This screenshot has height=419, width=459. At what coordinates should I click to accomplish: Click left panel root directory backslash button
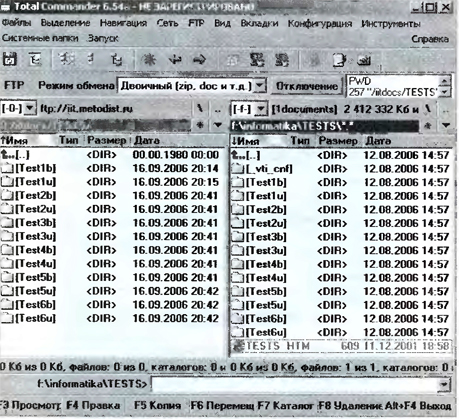point(199,109)
